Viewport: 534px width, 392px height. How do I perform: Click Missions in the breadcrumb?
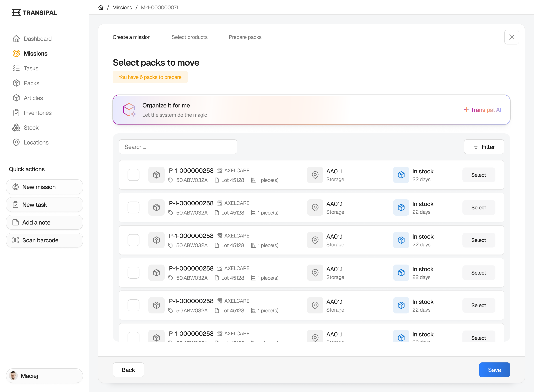[x=122, y=8]
